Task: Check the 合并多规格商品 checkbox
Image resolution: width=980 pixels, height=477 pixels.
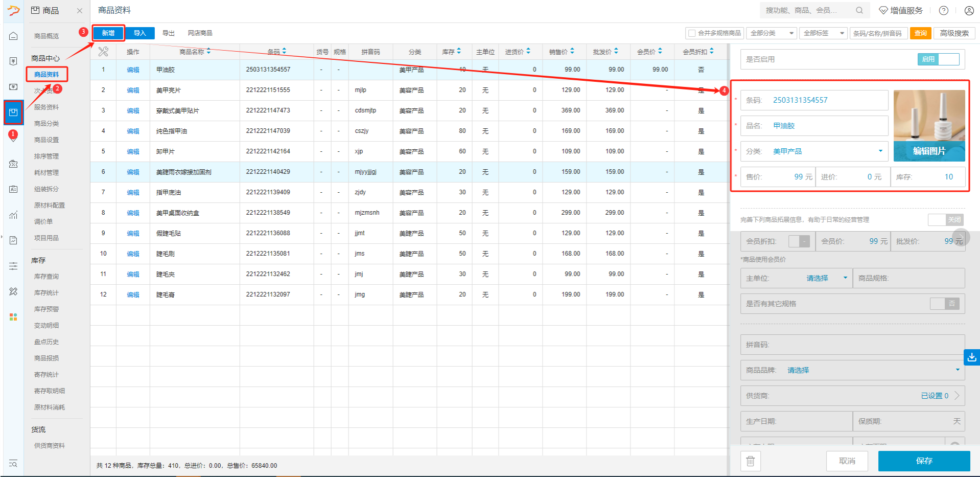Action: [692, 33]
